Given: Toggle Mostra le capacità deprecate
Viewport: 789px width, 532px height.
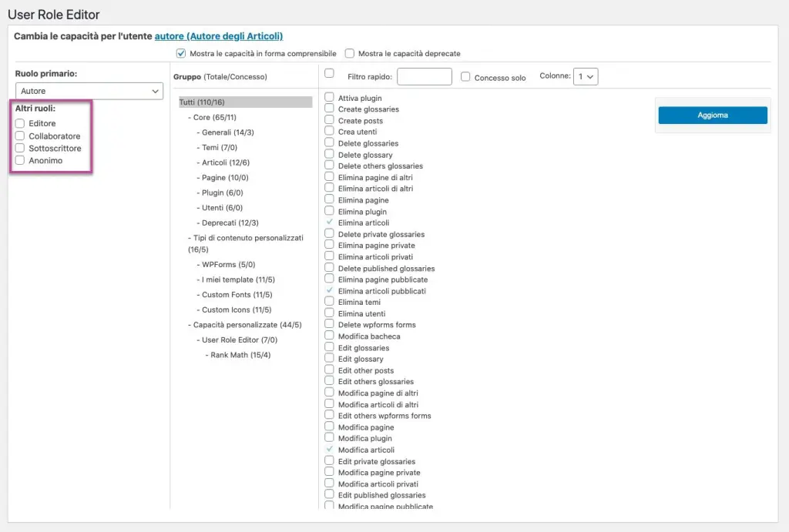Looking at the screenshot, I should click(x=350, y=53).
